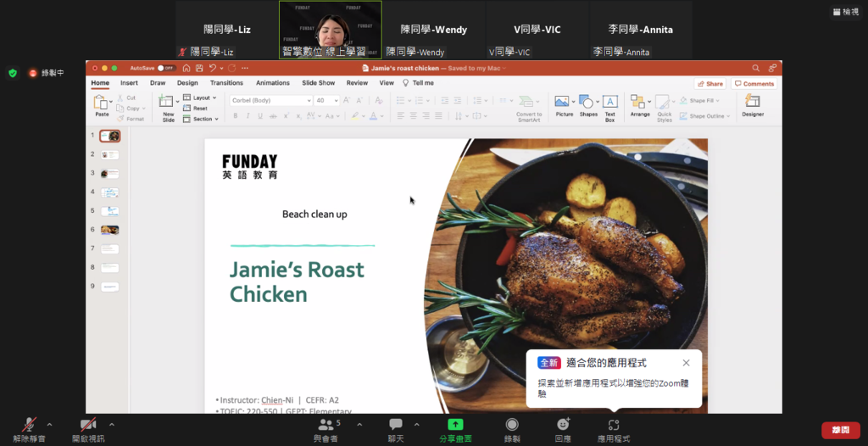Start Zoom video (開啟視訊)
This screenshot has height=446, width=868.
click(x=88, y=430)
